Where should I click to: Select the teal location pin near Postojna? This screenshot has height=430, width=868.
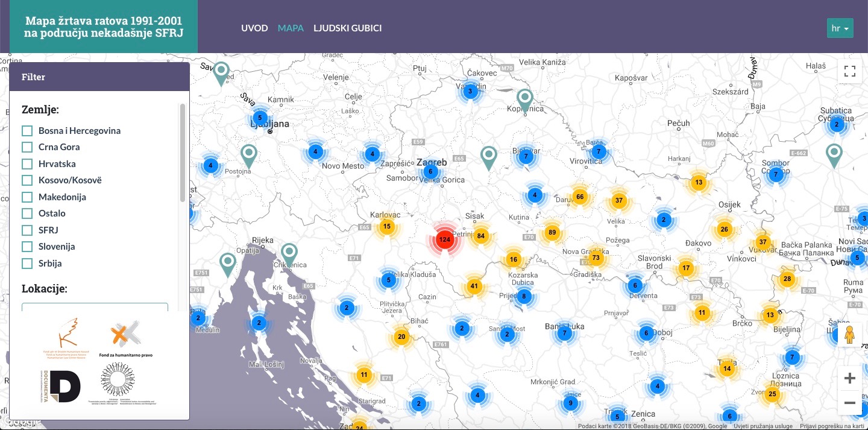[248, 154]
